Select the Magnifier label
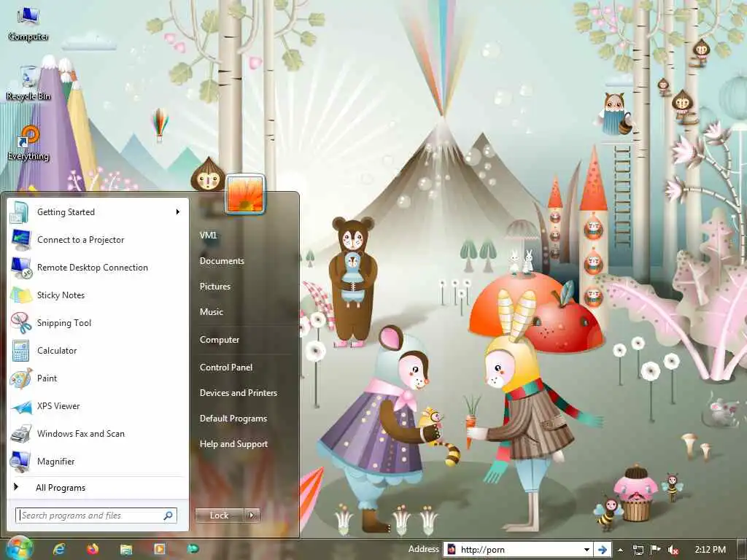747x560 pixels. pyautogui.click(x=56, y=462)
